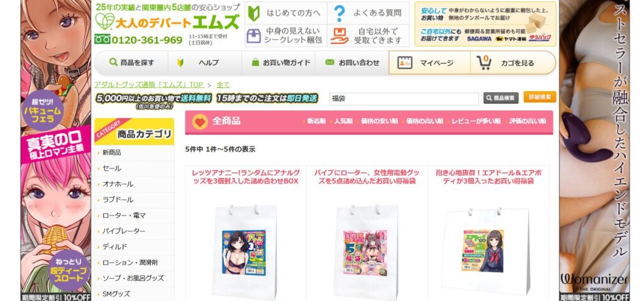Click the shopping cart icon for カゴを見る
Screen dimensions: 644x301
coord(484,62)
